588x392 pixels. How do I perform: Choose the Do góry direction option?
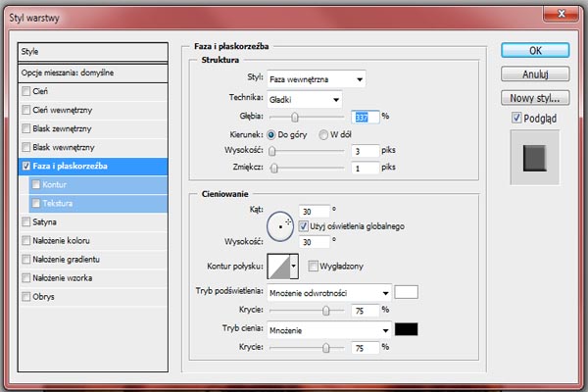tap(270, 133)
